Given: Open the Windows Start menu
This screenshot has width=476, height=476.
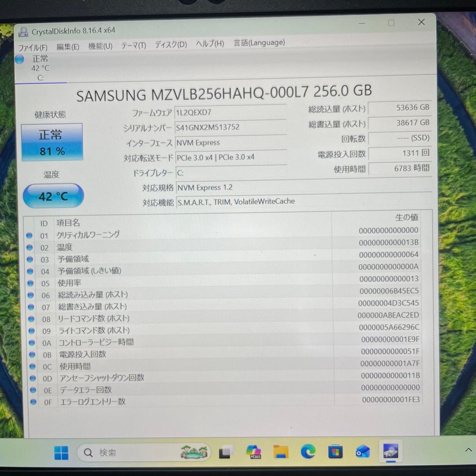Looking at the screenshot, I should 61,453.
